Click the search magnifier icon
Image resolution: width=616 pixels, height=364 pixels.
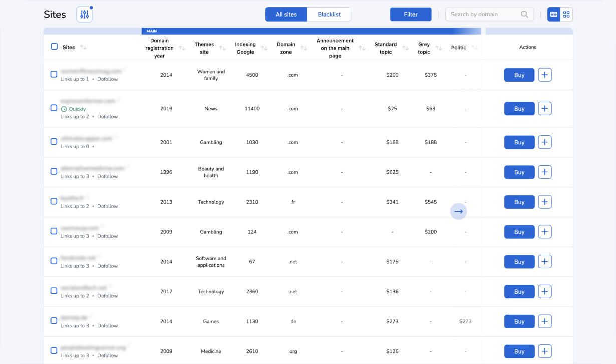tap(524, 15)
